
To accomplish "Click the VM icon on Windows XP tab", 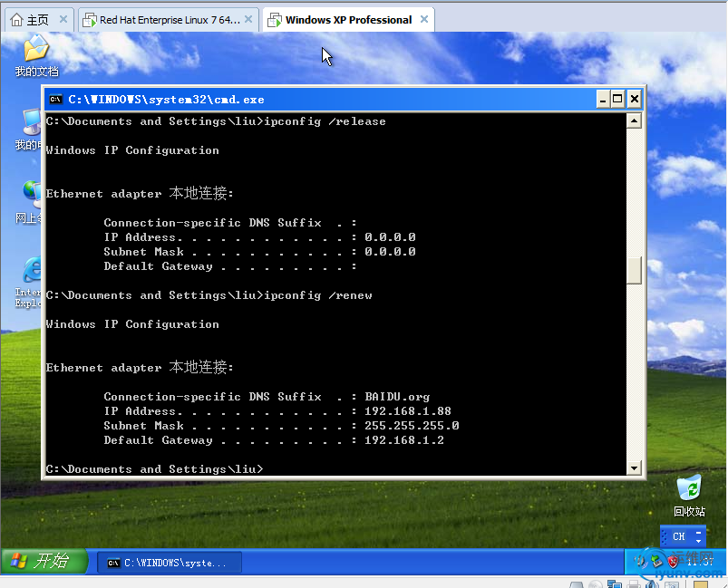I will click(x=275, y=20).
